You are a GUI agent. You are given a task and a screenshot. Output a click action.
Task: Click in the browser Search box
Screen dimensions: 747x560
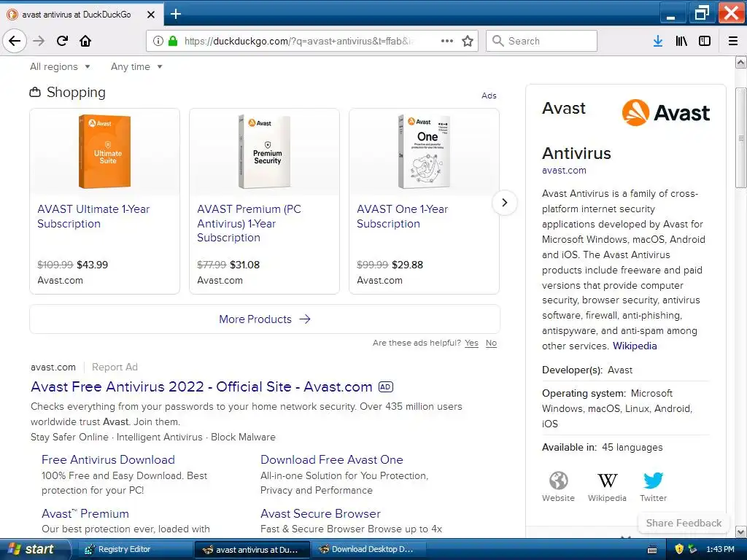coord(542,41)
